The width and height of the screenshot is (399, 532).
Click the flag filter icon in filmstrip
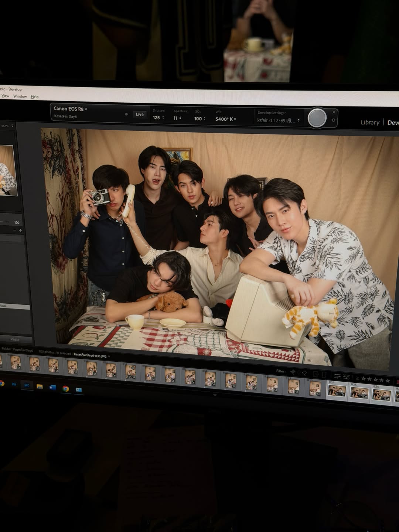pos(293,372)
